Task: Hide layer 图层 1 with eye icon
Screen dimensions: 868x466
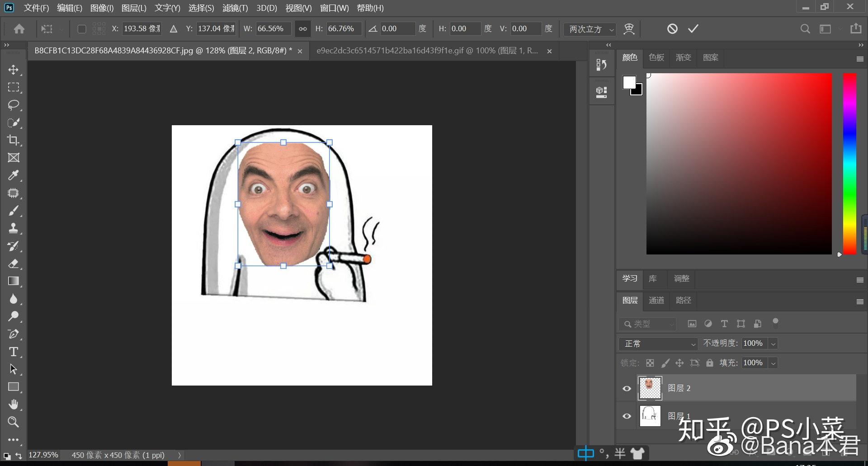Action: 627,416
